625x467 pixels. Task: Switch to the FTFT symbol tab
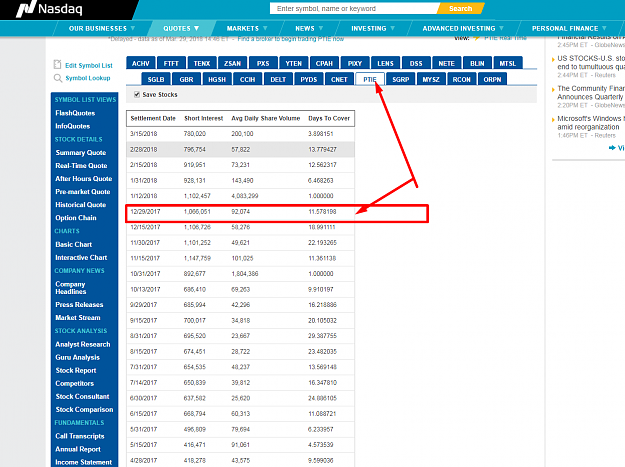tap(171, 63)
